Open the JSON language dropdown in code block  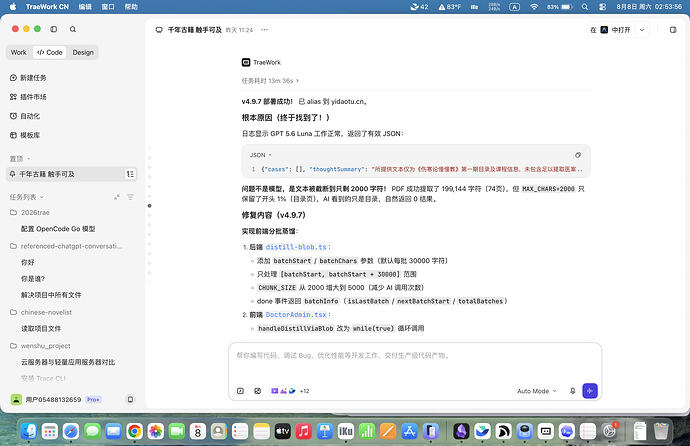(x=261, y=155)
